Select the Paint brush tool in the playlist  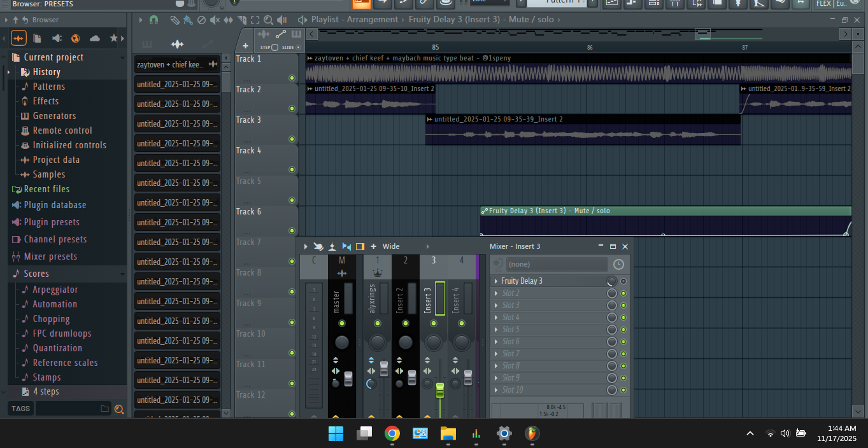tap(187, 20)
